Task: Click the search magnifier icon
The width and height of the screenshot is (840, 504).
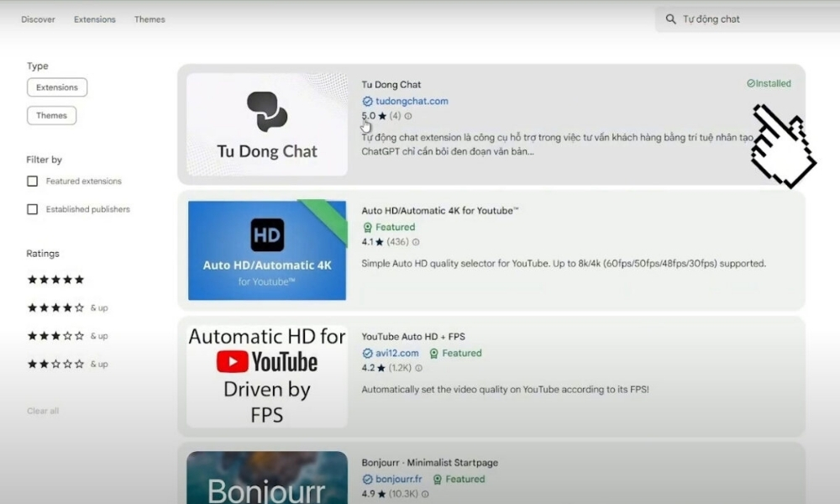Action: pos(670,19)
